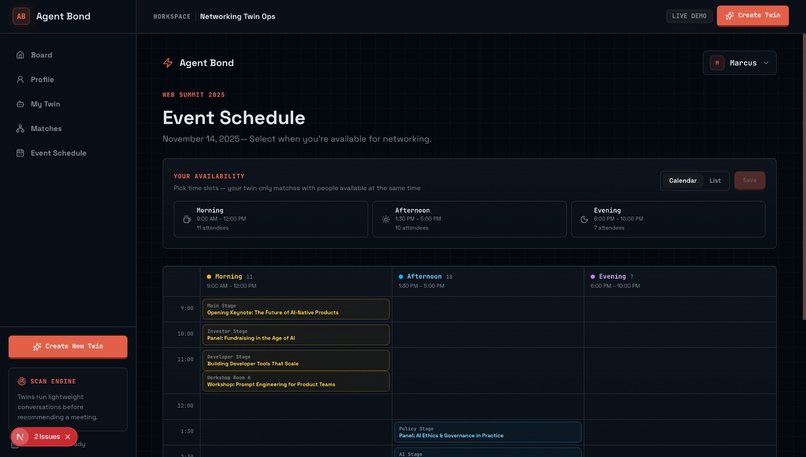Open Panel Fundraising in the Age of AI

[x=296, y=335]
